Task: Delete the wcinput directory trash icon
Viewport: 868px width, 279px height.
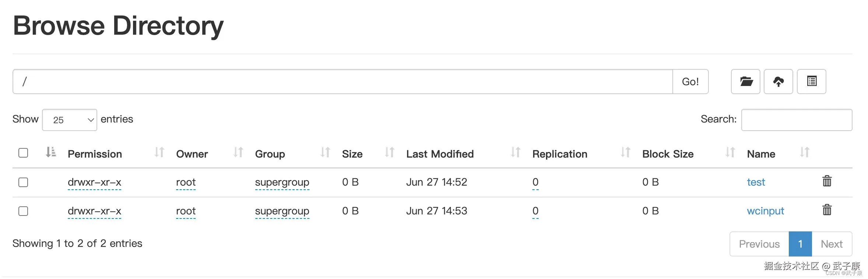Action: point(827,210)
